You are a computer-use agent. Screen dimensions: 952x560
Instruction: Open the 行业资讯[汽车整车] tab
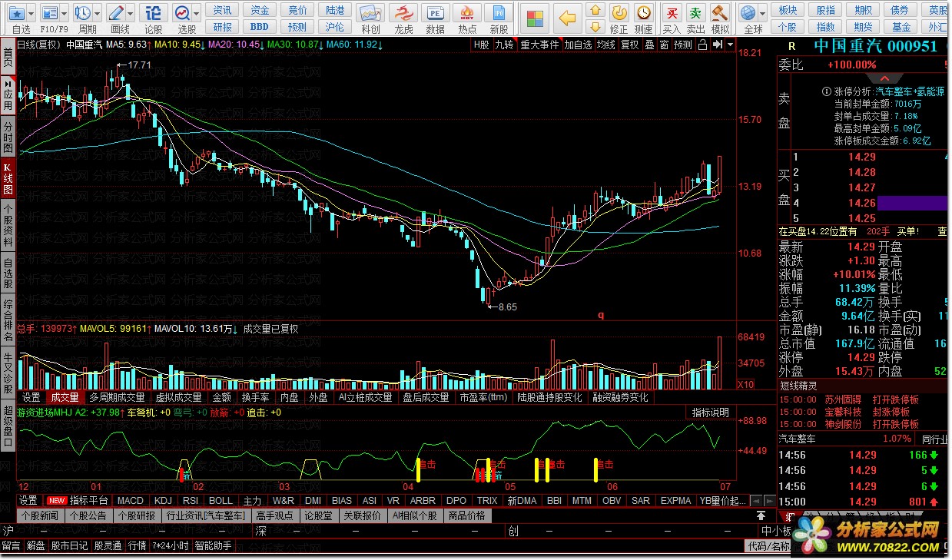coord(207,515)
